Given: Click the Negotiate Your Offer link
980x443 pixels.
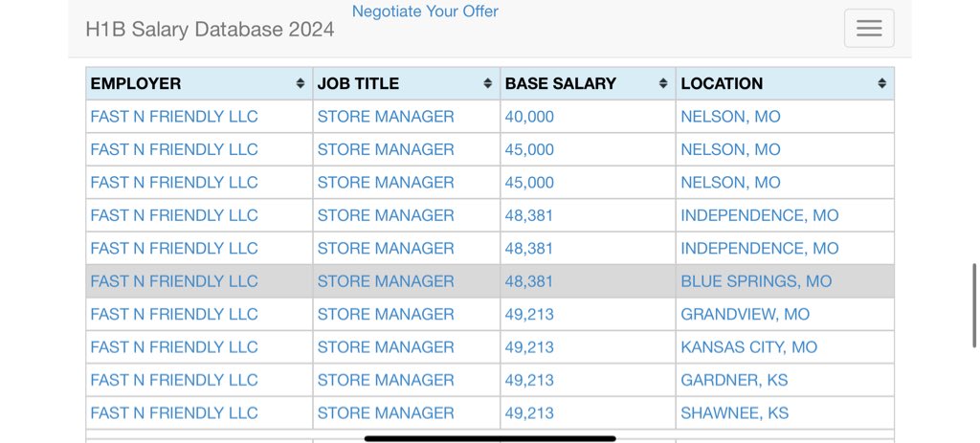Looking at the screenshot, I should [425, 11].
